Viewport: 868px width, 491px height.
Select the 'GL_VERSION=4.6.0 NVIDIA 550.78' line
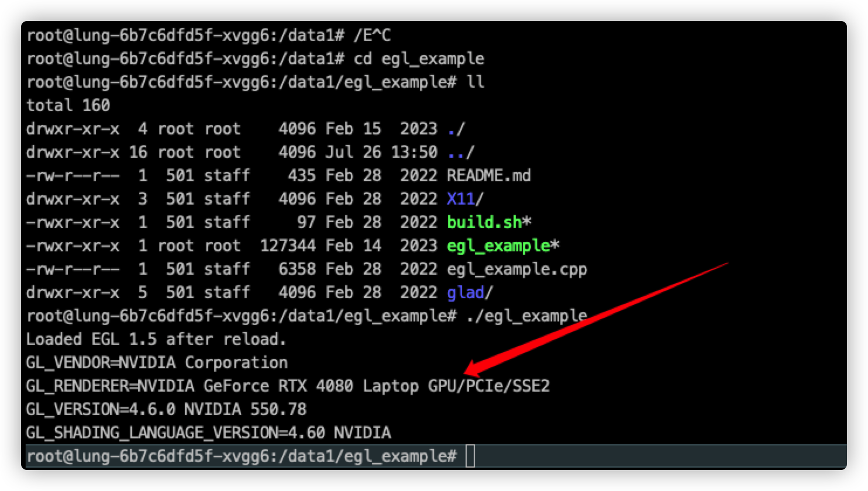(x=166, y=409)
